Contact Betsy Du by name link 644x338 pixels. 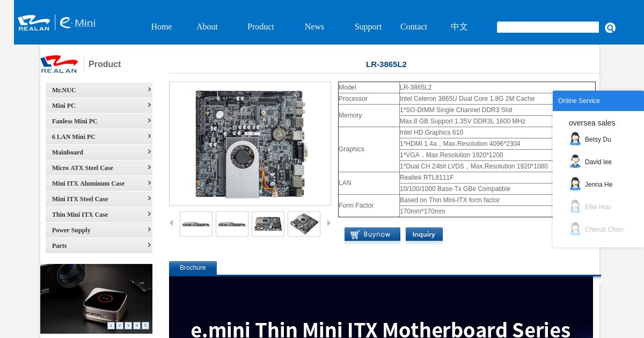click(598, 139)
